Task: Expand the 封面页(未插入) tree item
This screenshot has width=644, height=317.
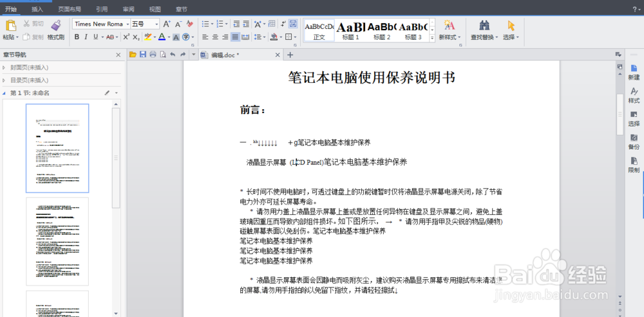Action: (4, 68)
